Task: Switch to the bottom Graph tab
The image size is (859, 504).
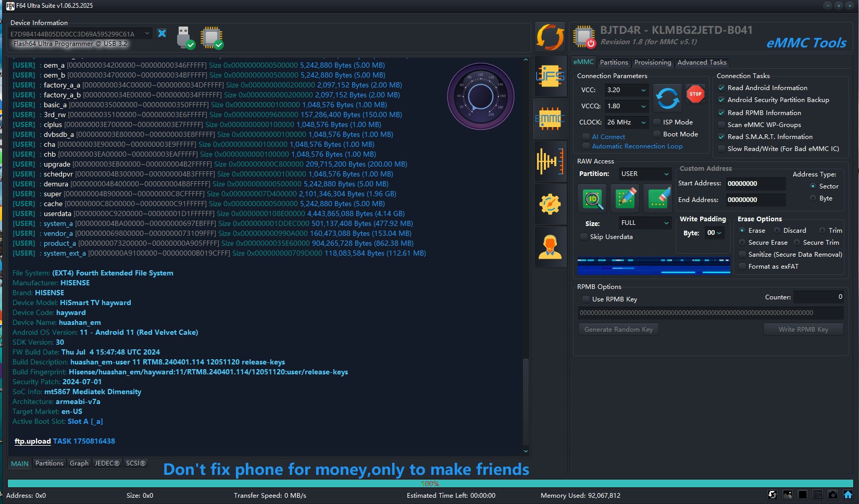Action: [x=79, y=463]
